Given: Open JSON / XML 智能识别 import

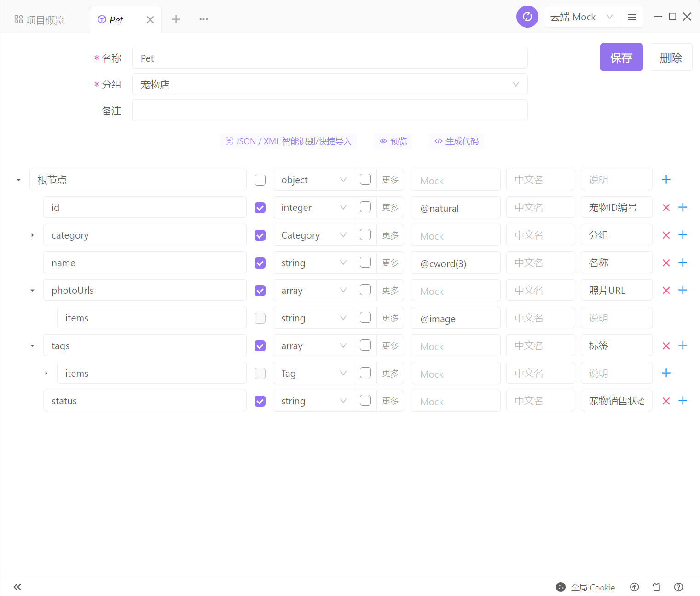Looking at the screenshot, I should pyautogui.click(x=288, y=141).
